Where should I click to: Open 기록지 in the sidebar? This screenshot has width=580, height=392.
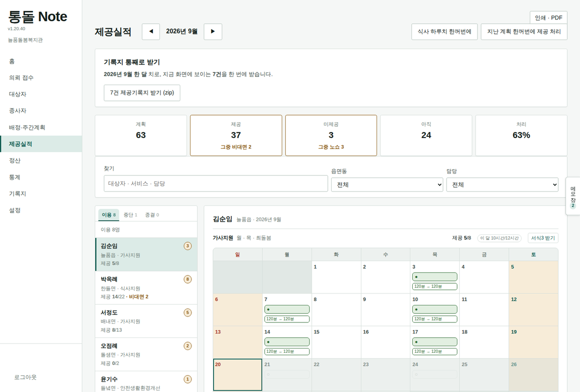pos(41,194)
